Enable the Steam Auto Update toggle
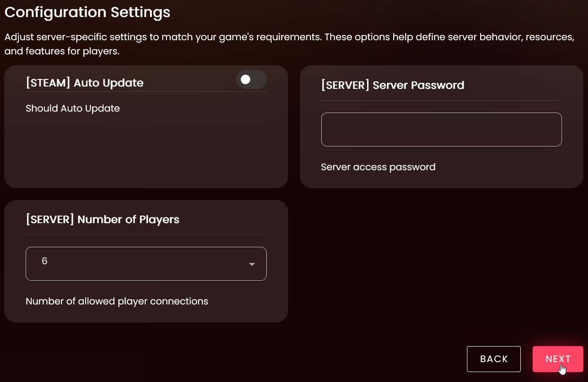The image size is (588, 382). pyautogui.click(x=251, y=80)
